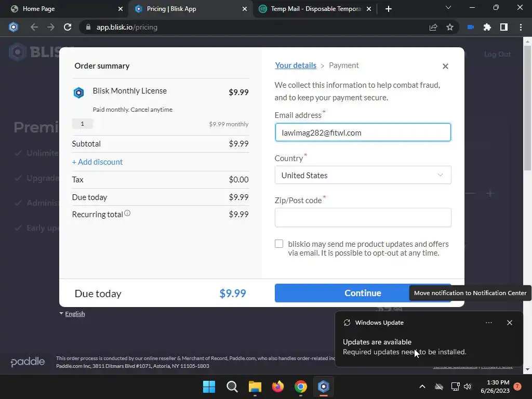Viewport: 532px width, 399px height.
Task: Go to Your details step
Action: 296,65
